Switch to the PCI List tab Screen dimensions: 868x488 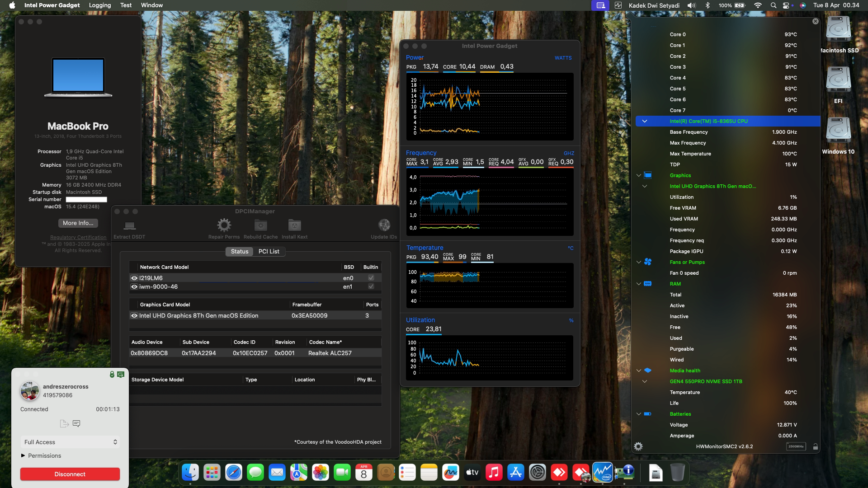[269, 251]
